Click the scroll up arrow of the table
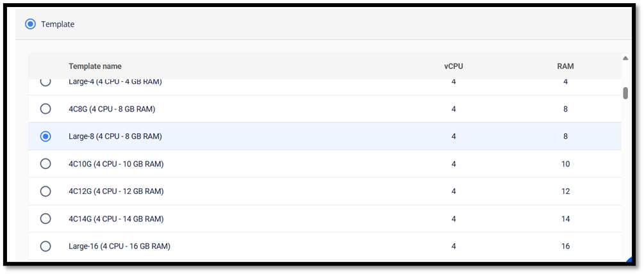The image size is (644, 274). (625, 59)
